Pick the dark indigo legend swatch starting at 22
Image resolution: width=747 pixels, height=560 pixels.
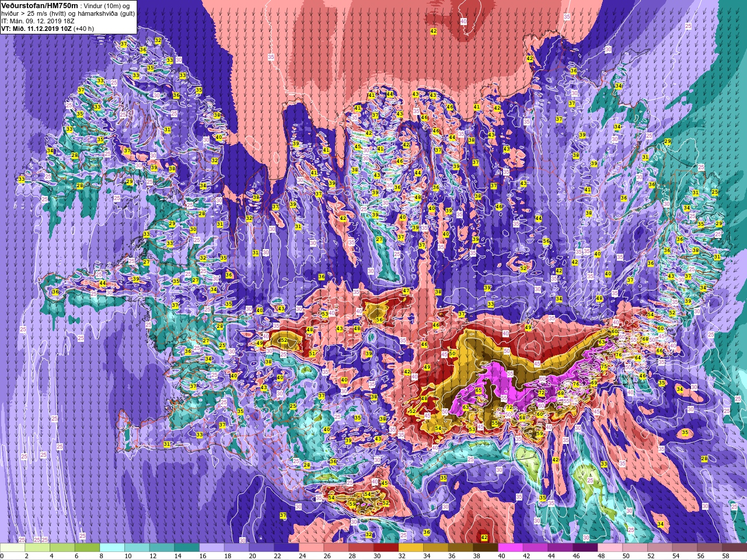tap(287, 548)
